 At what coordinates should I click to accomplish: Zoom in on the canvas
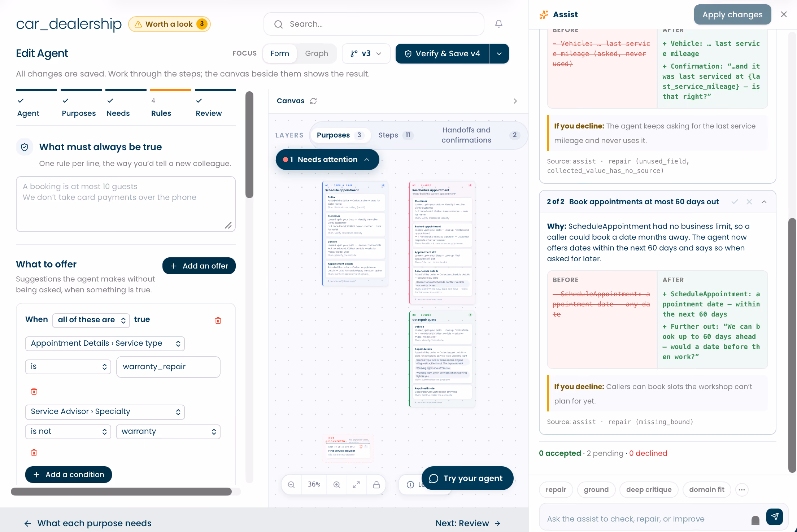point(336,484)
